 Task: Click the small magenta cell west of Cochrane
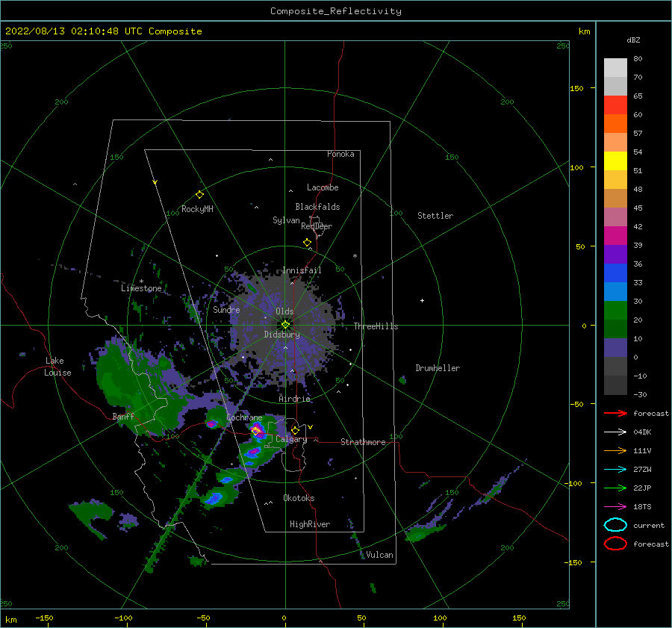coord(212,424)
